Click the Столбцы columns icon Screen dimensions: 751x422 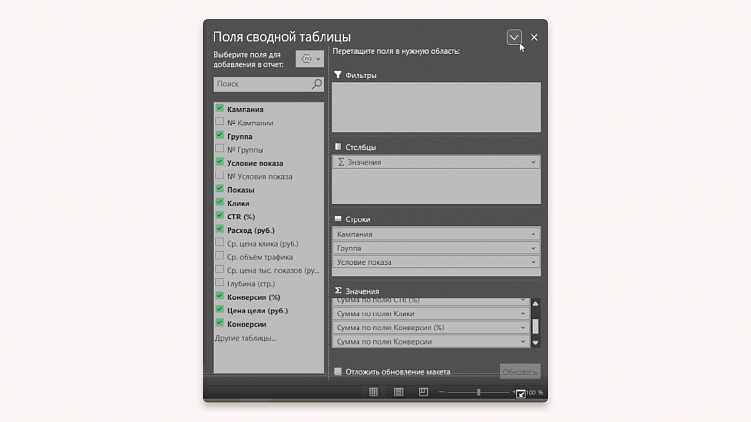click(338, 147)
